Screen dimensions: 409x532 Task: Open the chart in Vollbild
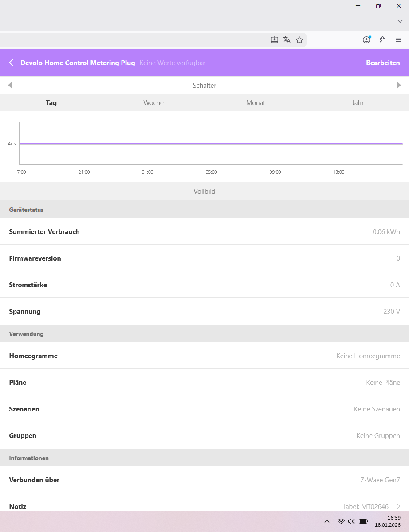click(x=204, y=192)
